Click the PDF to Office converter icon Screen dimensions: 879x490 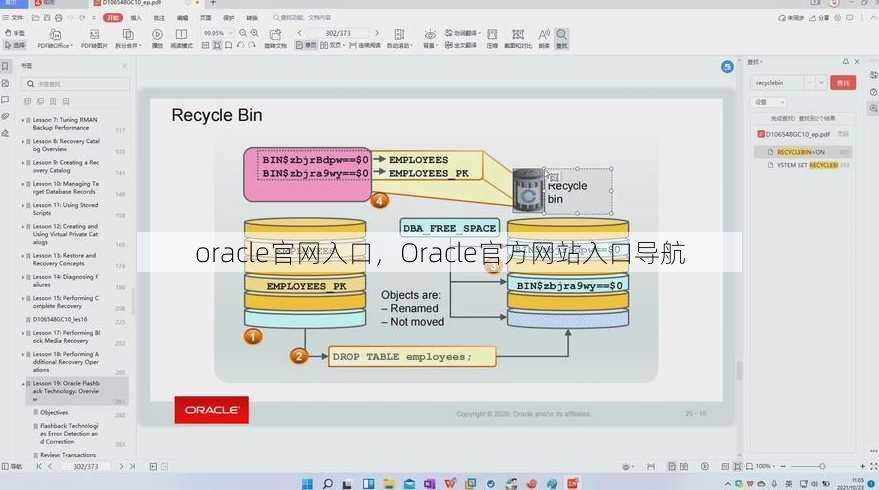tap(55, 35)
